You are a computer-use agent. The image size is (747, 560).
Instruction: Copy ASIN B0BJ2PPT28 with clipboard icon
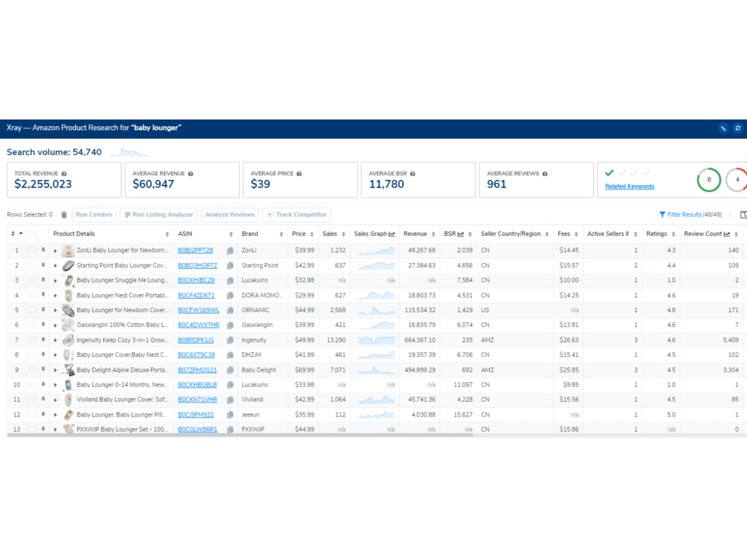pyautogui.click(x=230, y=250)
